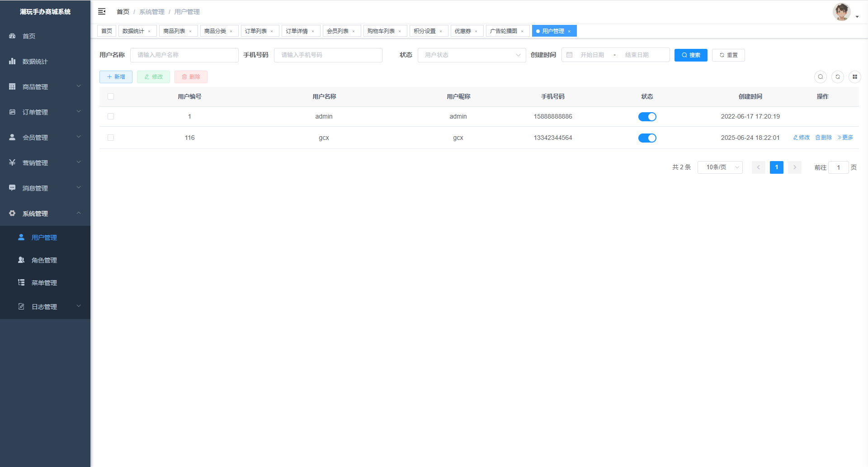Click the hide-search magnifier icon above table
Screen dimensions: 868x467
tap(820, 77)
